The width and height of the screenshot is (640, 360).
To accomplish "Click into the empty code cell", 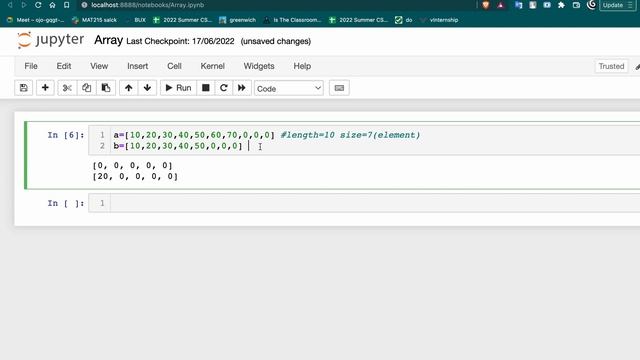I will click(x=375, y=203).
